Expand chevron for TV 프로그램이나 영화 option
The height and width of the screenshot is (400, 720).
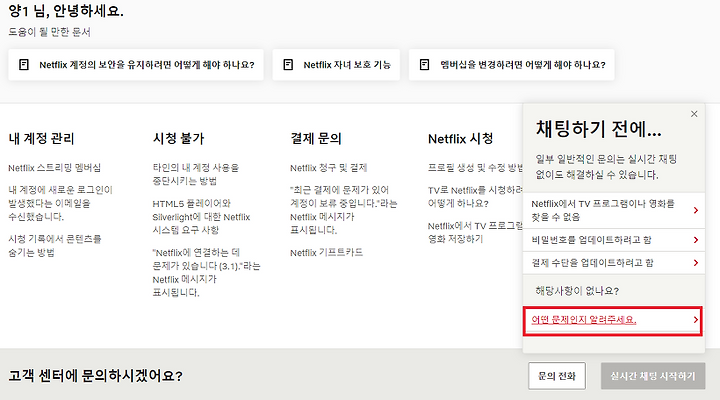pyautogui.click(x=696, y=210)
